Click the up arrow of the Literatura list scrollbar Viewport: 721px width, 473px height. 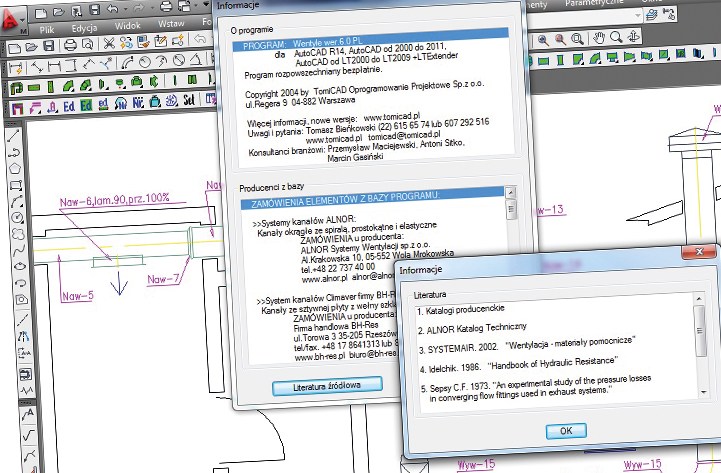point(699,299)
